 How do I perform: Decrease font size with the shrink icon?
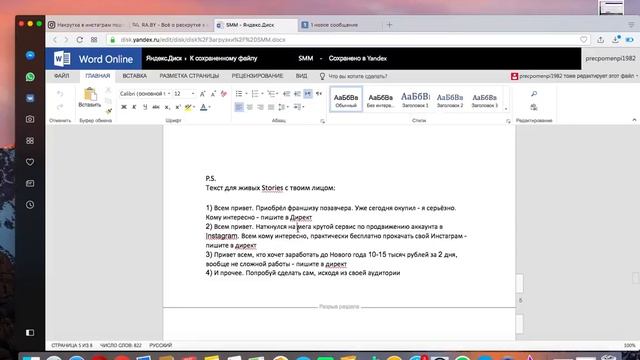213,94
